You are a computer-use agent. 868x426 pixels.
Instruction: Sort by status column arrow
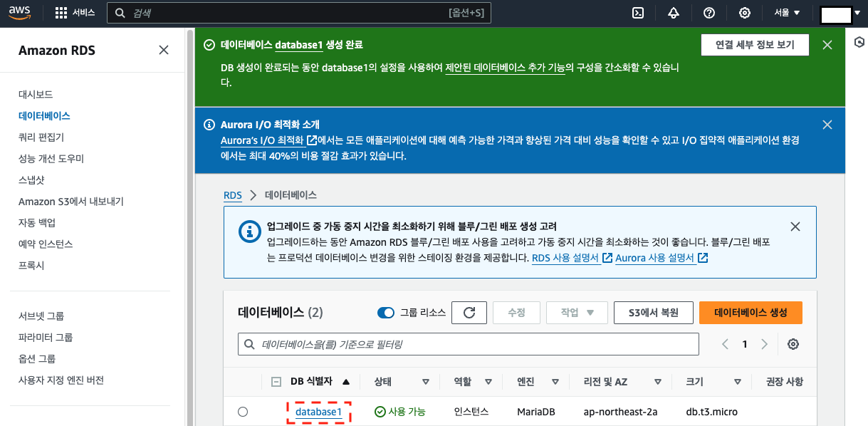pyautogui.click(x=426, y=382)
